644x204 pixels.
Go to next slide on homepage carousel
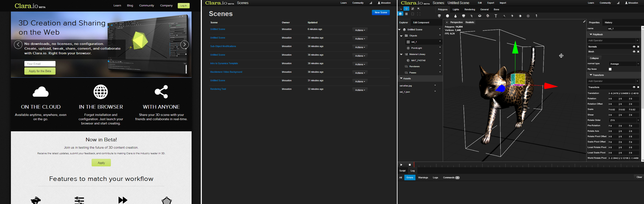185,45
